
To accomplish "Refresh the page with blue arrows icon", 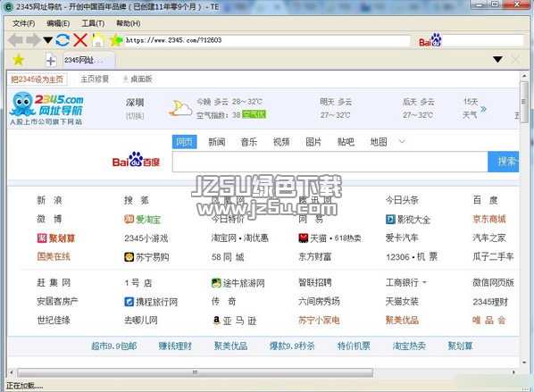I will [x=63, y=40].
